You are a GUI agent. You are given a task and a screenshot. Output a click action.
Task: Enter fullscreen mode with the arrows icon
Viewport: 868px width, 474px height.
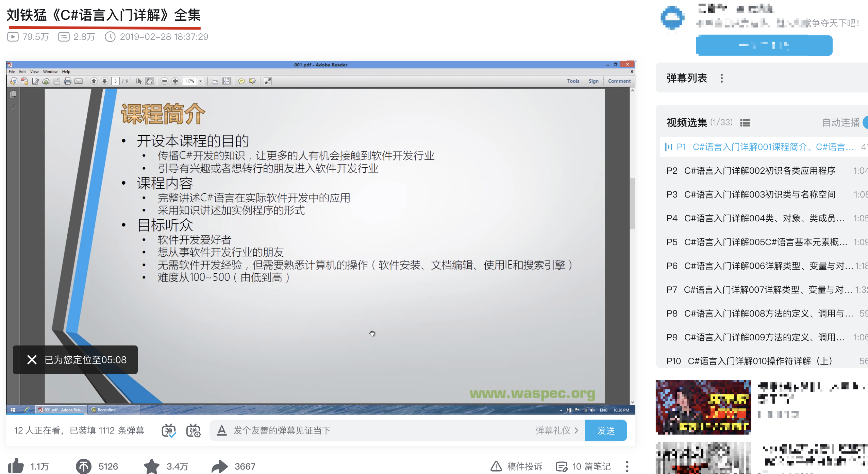(268, 81)
